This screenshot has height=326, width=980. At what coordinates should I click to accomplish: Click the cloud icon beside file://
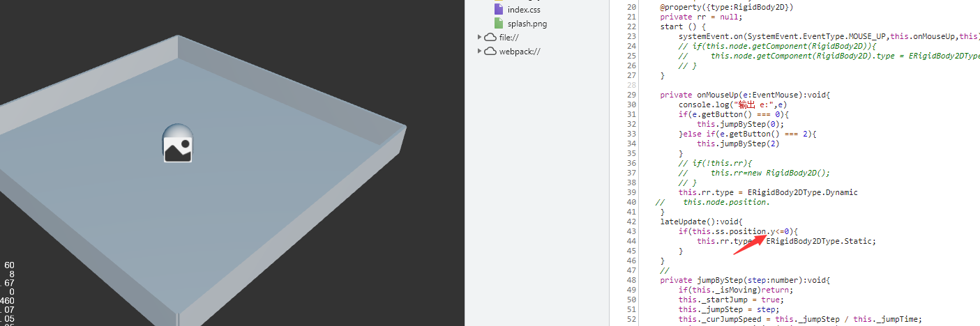490,37
